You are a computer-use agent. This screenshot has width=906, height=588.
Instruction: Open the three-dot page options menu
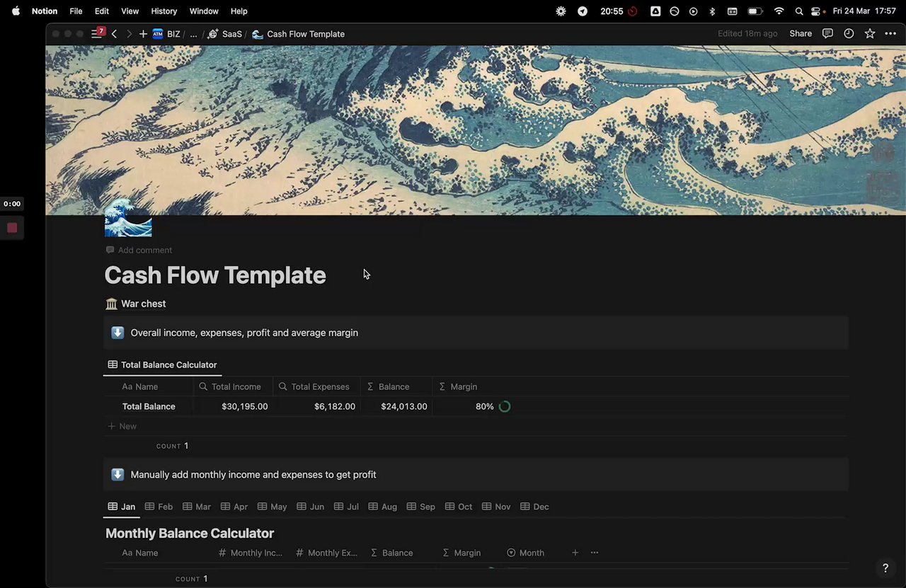(x=890, y=34)
